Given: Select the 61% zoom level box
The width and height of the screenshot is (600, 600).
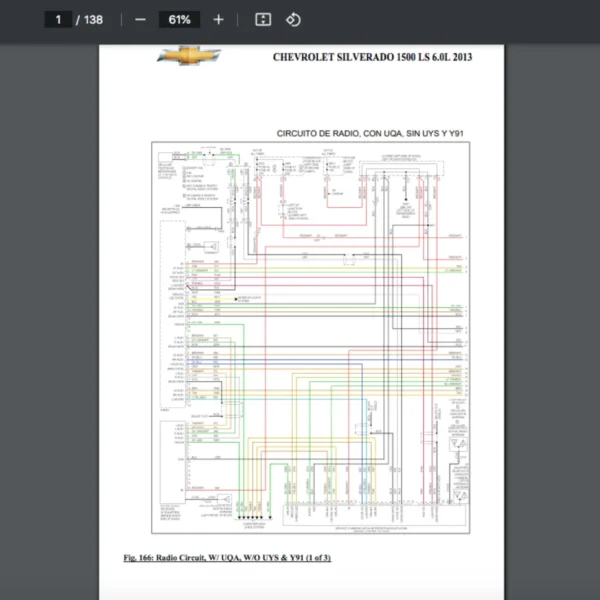Looking at the screenshot, I should (x=180, y=19).
